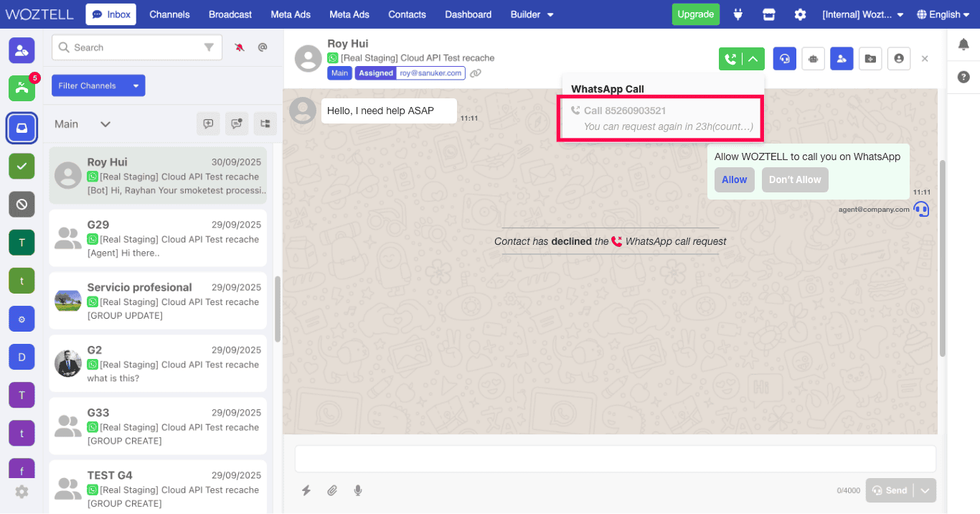The image size is (980, 514).
Task: Click the lightning quick reply icon
Action: coord(306,490)
